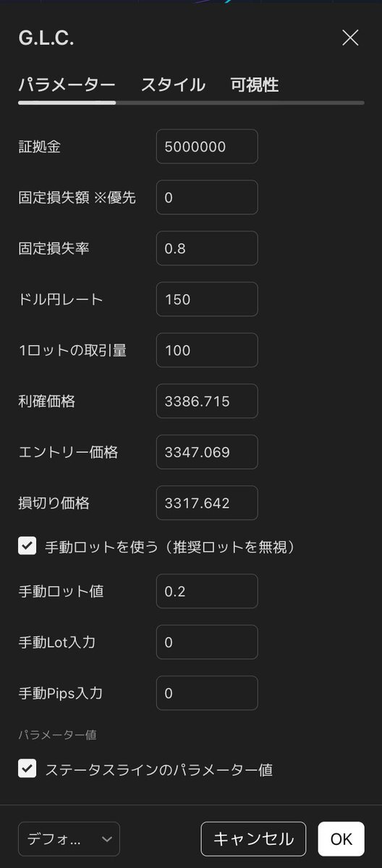This screenshot has height=868, width=382.
Task: Toggle ステータスラインのパラメーター値 checkbox
Action: (x=27, y=769)
